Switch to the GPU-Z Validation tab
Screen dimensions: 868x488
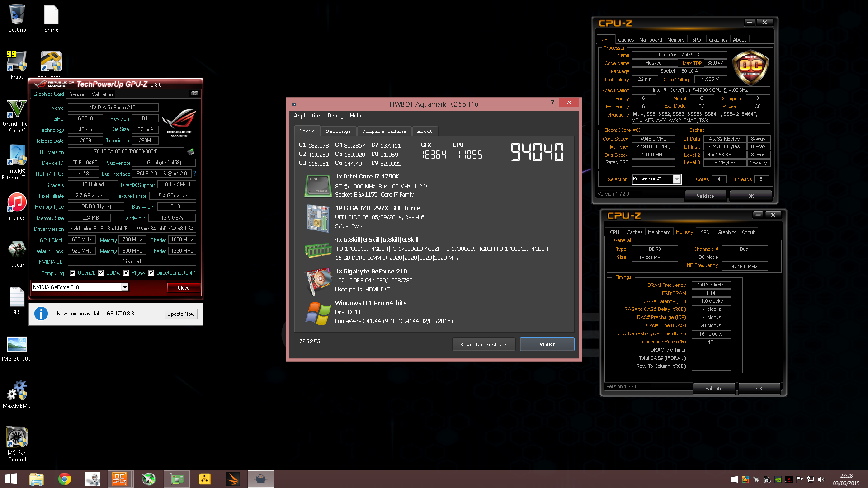pos(102,94)
